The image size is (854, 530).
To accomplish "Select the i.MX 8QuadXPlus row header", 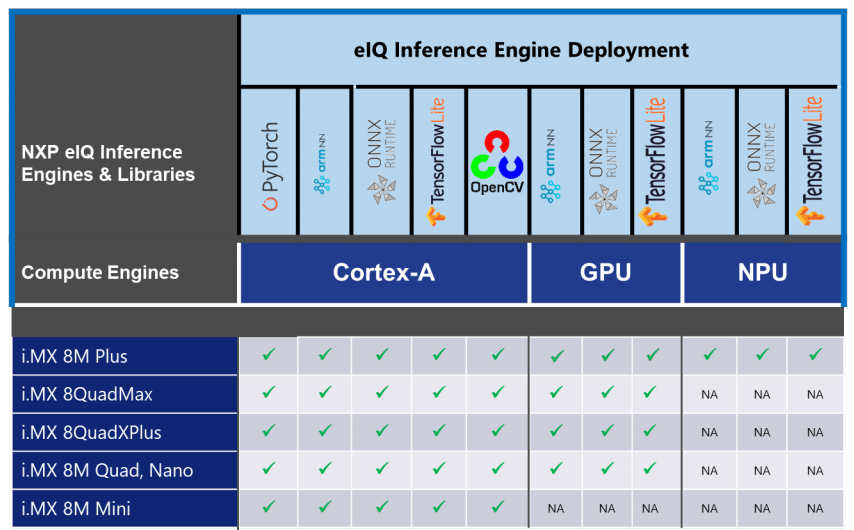I will pyautogui.click(x=125, y=432).
